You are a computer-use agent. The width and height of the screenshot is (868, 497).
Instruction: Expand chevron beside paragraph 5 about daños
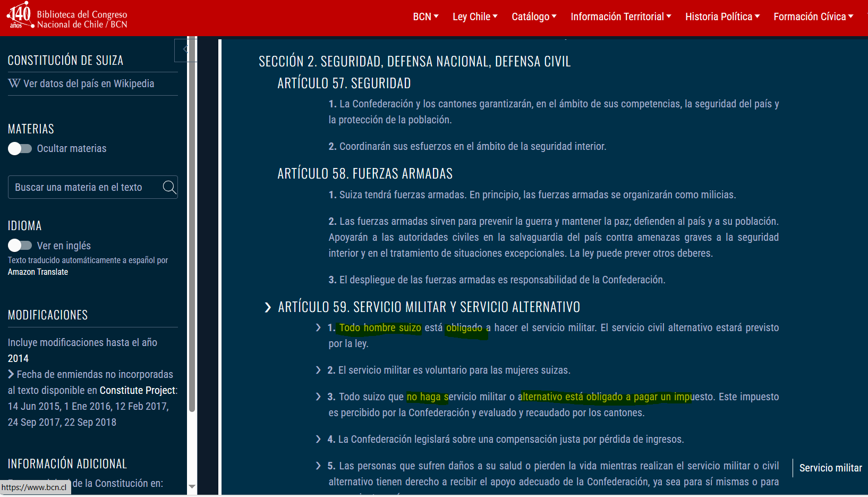(x=318, y=466)
